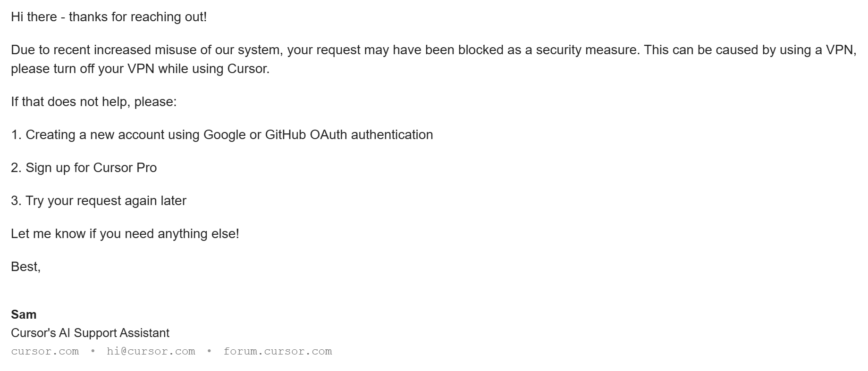The image size is (868, 371).
Task: Click the hi@cursor.com email link
Action: point(151,351)
